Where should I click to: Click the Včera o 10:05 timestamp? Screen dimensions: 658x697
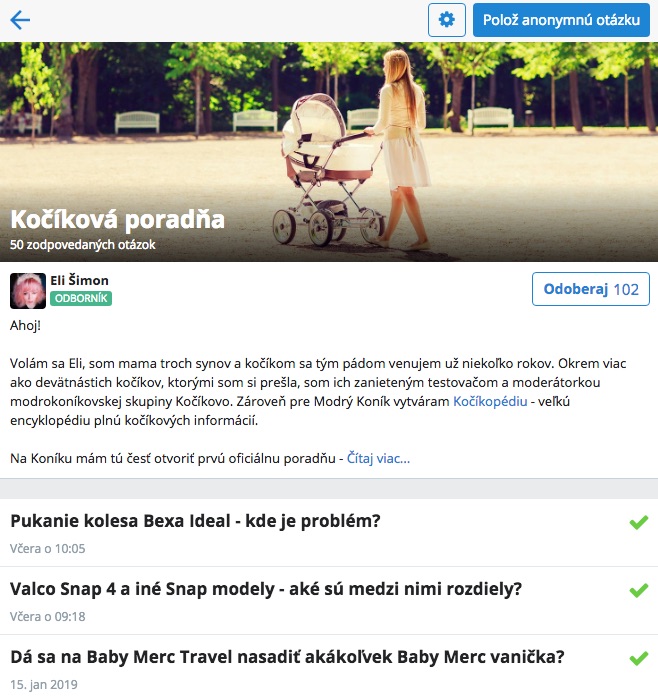(48, 549)
